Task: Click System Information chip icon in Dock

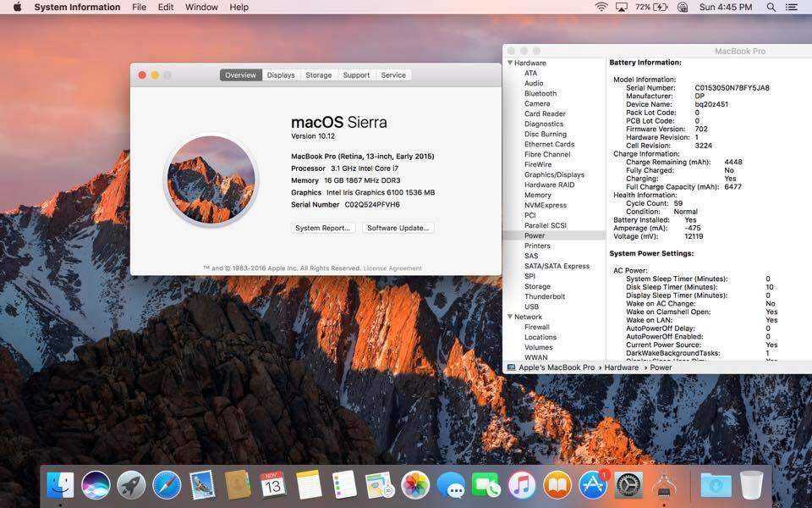Action: tap(664, 486)
